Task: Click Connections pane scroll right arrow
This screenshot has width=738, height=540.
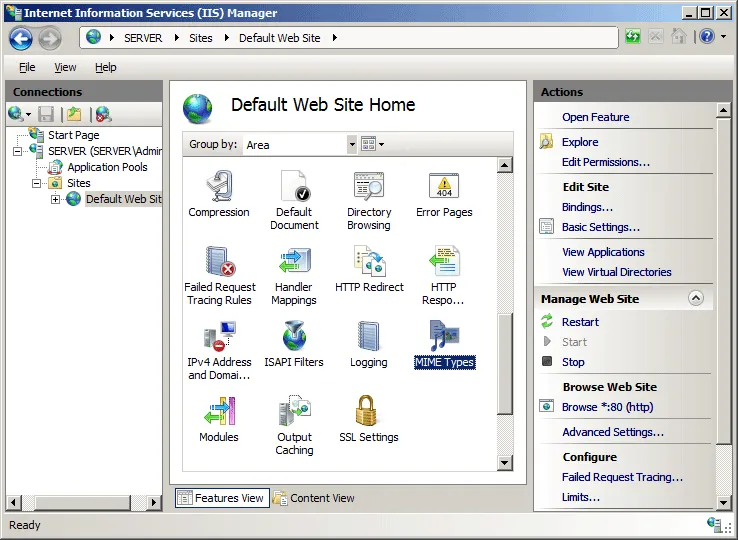Action: (x=153, y=502)
